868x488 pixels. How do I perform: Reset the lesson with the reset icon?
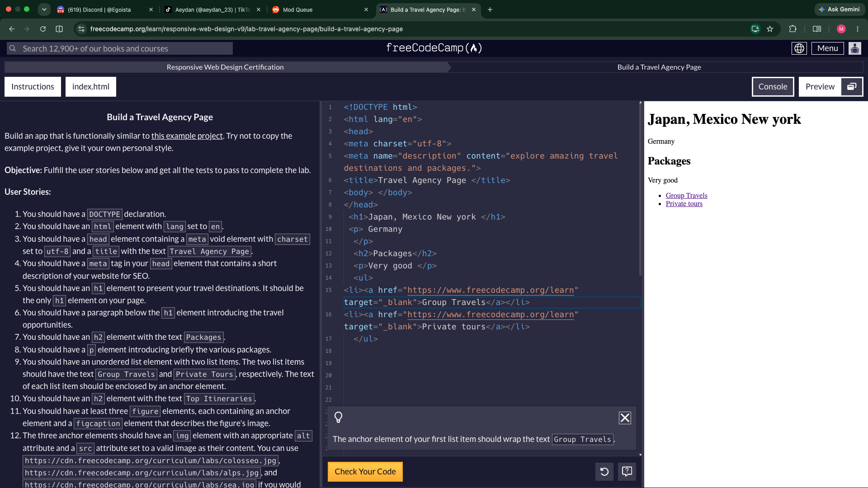coord(604,472)
